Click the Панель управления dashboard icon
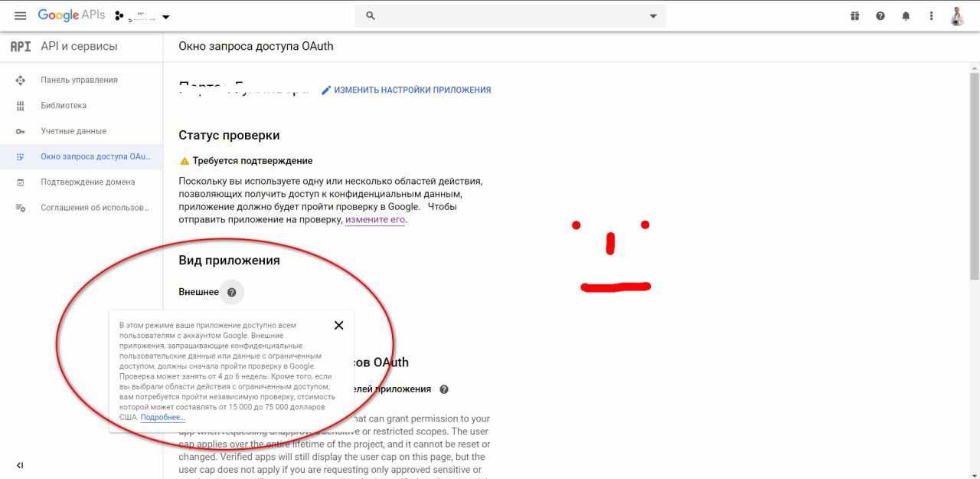Screen dimensions: 980x479 (21, 80)
